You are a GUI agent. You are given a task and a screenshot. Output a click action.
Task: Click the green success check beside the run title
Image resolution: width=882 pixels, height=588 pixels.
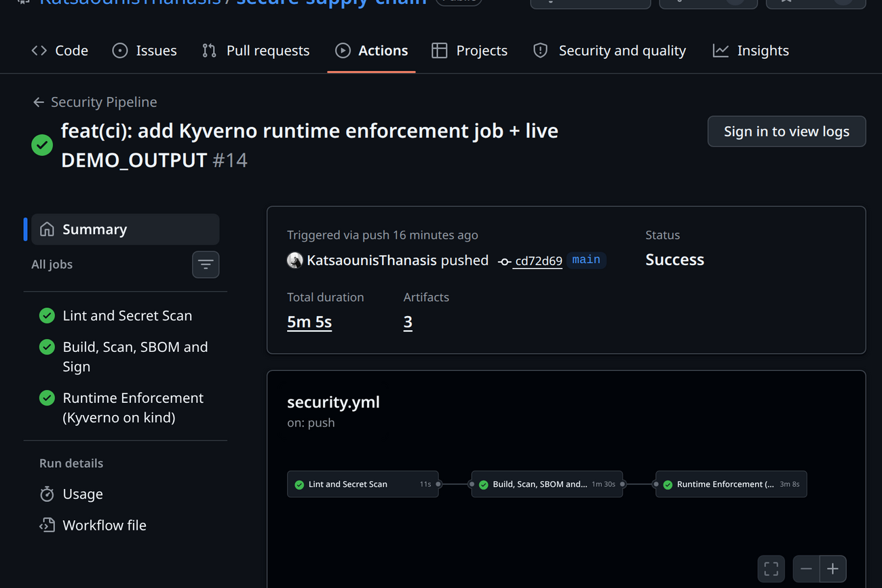[x=42, y=145]
